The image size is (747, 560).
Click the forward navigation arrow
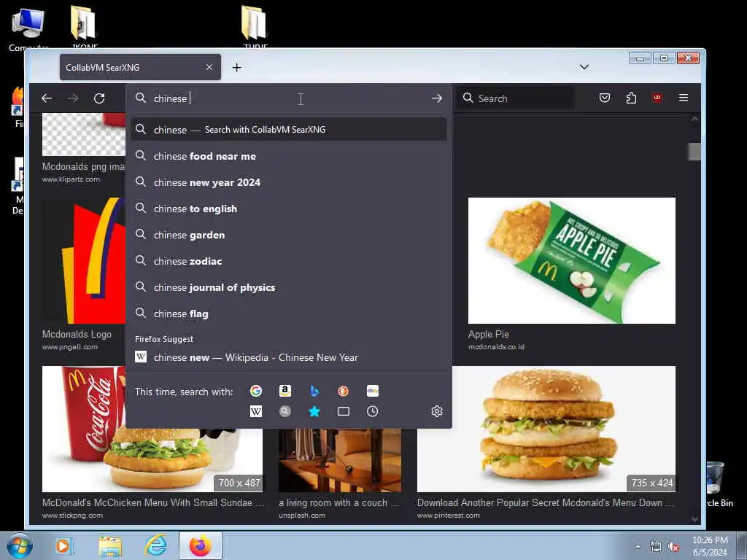coord(73,98)
